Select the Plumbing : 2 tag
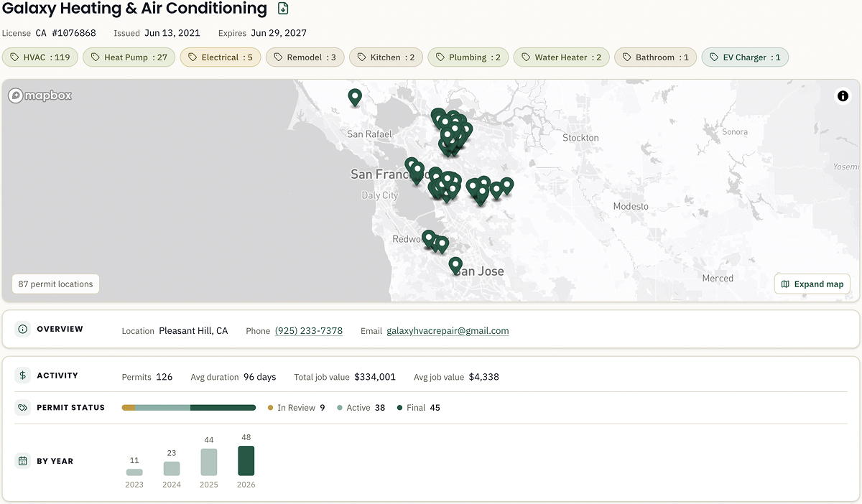The image size is (862, 504). pos(468,57)
